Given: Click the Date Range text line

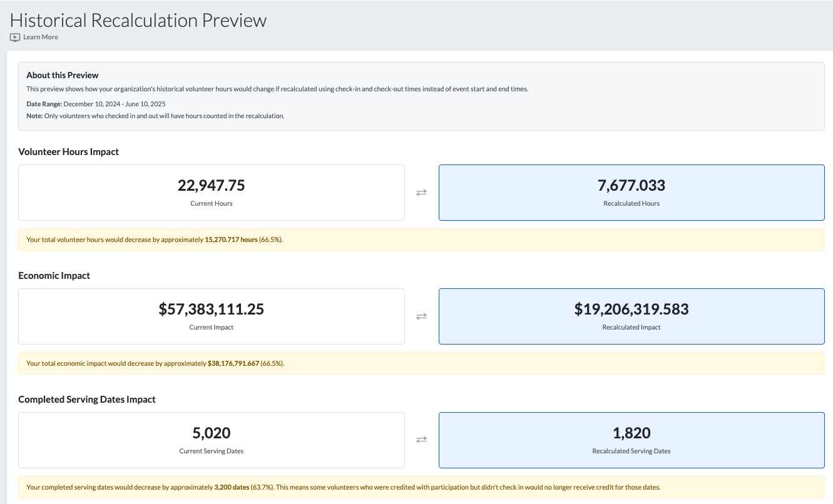Looking at the screenshot, I should pos(96,104).
